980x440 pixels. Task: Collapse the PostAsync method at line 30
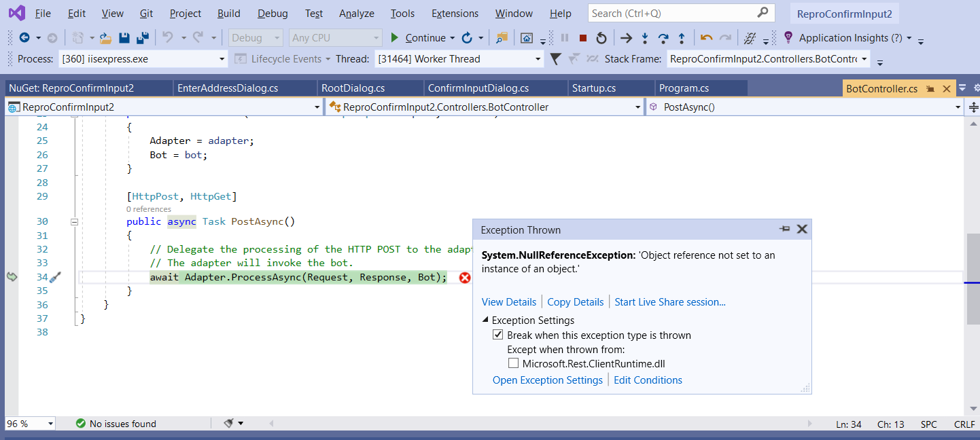pos(75,221)
